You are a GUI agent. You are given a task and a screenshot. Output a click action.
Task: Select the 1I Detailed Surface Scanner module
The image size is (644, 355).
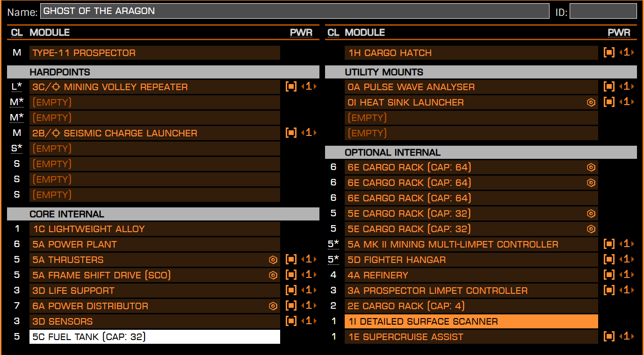click(471, 321)
